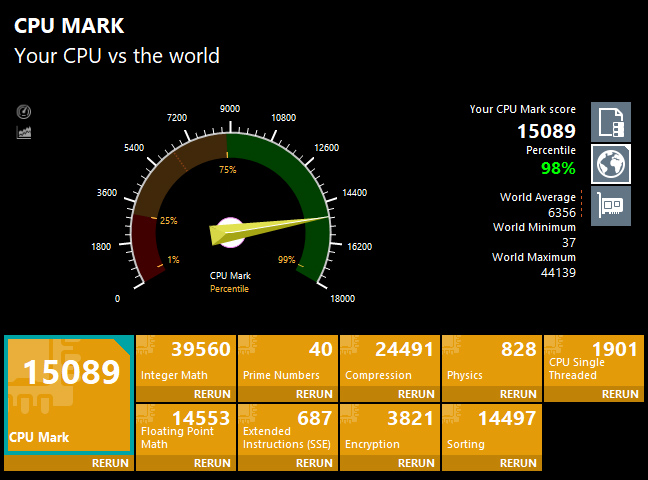648x480 pixels.
Task: Open the Integer Math 39560 tile
Action: [x=186, y=361]
